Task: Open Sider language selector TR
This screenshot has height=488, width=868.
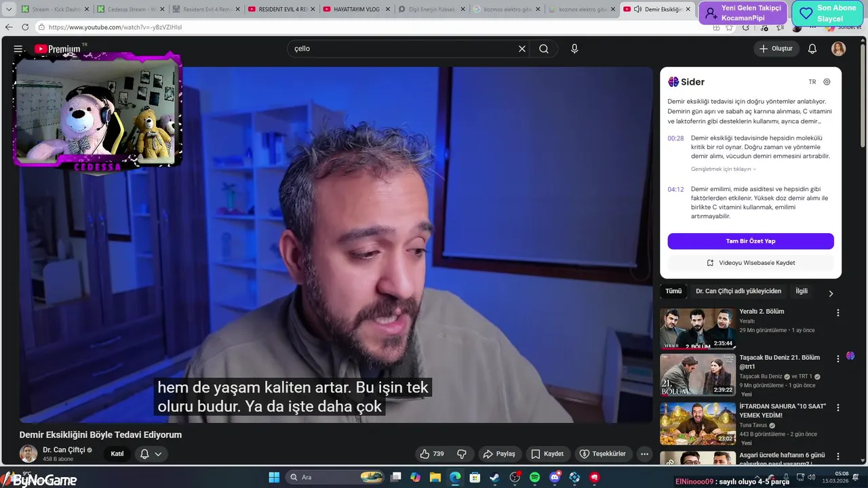Action: (812, 82)
